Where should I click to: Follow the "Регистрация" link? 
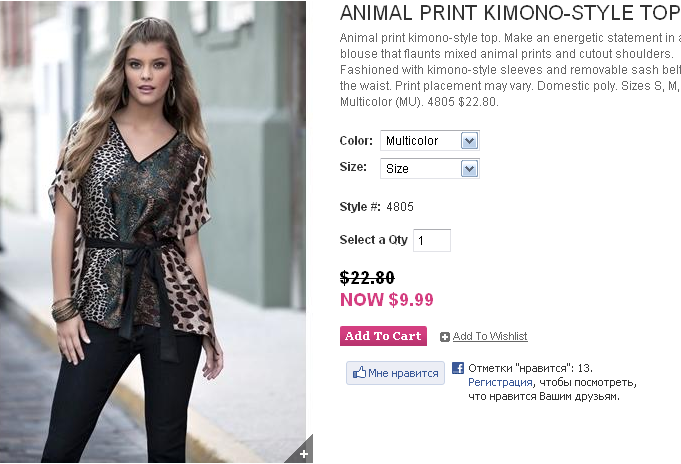pos(499,382)
